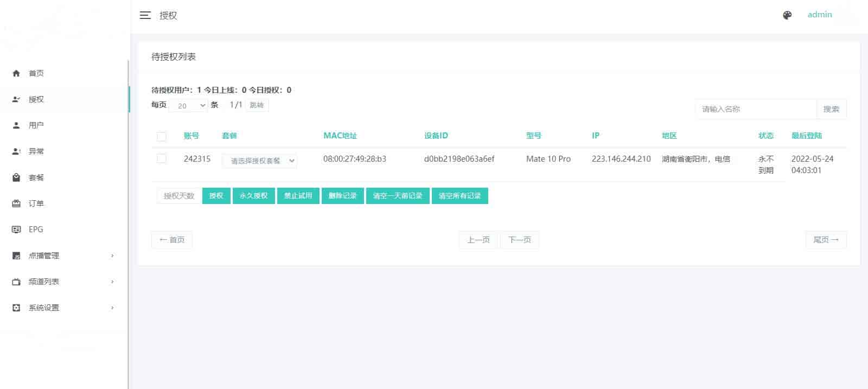
Task: Click the 地区 column header
Action: tap(669, 136)
